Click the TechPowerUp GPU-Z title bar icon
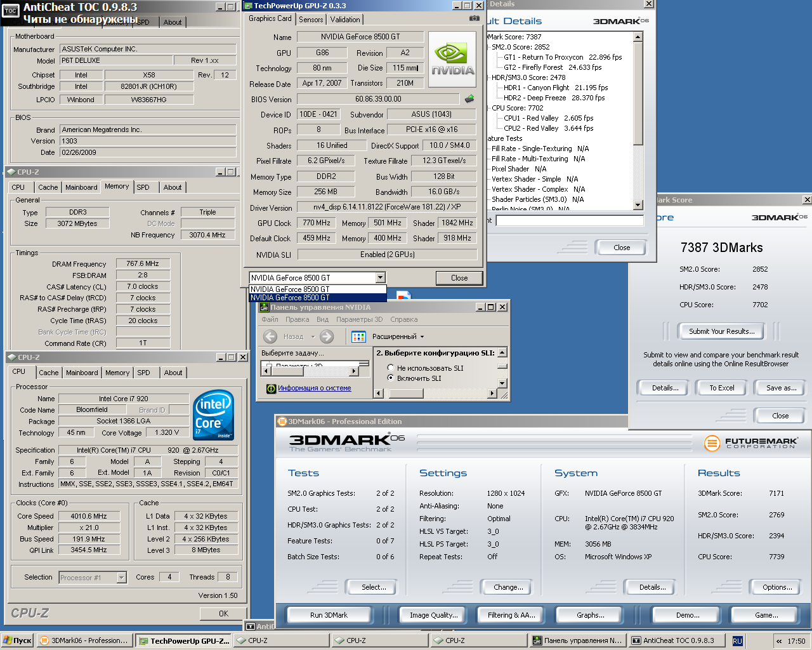The image size is (812, 650). coord(248,6)
